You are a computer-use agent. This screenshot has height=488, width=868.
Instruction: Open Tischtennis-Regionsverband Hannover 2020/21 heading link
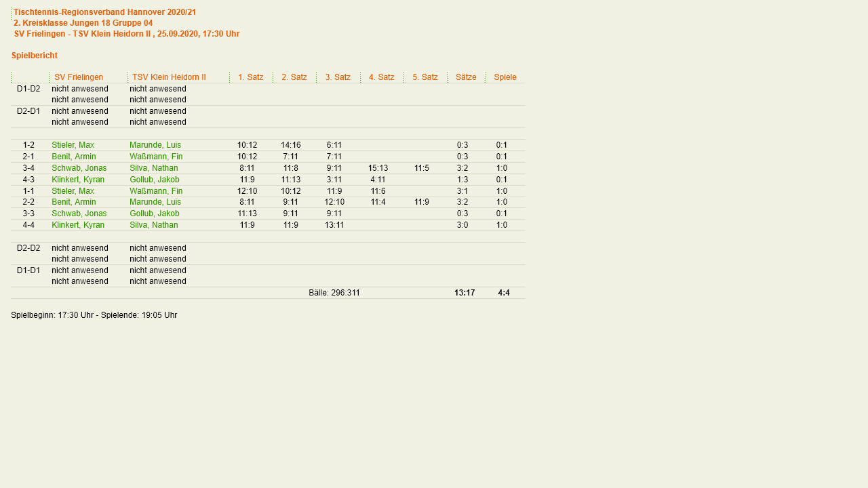point(104,12)
